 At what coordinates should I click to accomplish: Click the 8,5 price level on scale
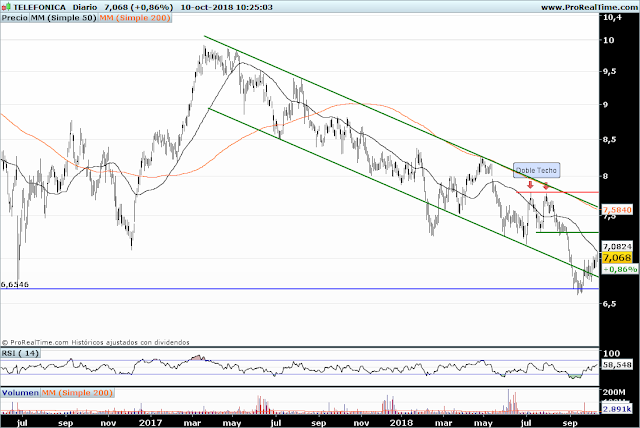coord(611,140)
